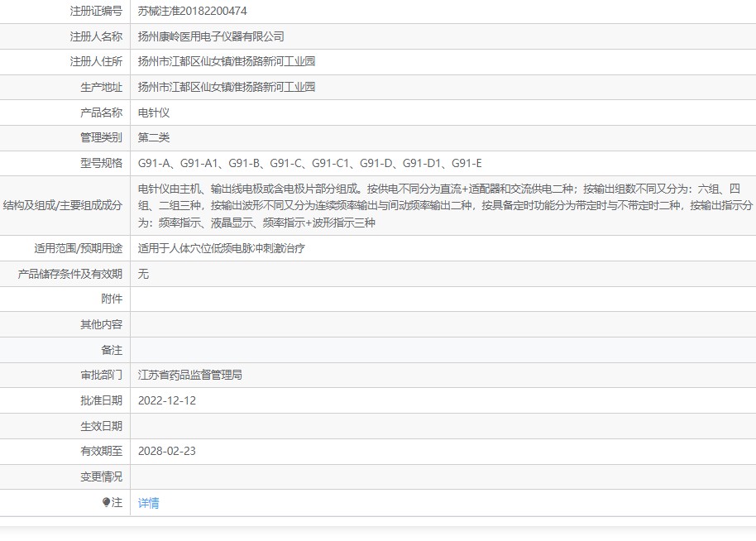Select the text 适用于人体穴位低频电脉冲刺激治疗
Screen dimensions: 756x541
[222, 248]
